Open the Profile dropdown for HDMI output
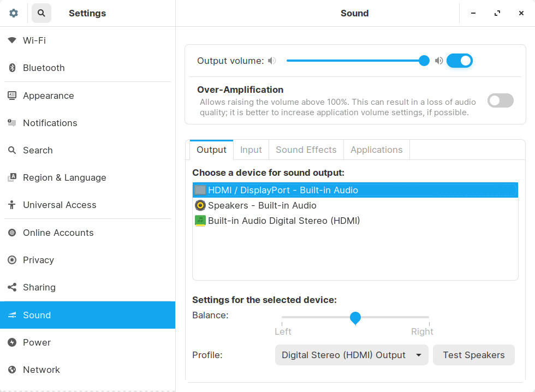This screenshot has width=535, height=392. click(352, 355)
